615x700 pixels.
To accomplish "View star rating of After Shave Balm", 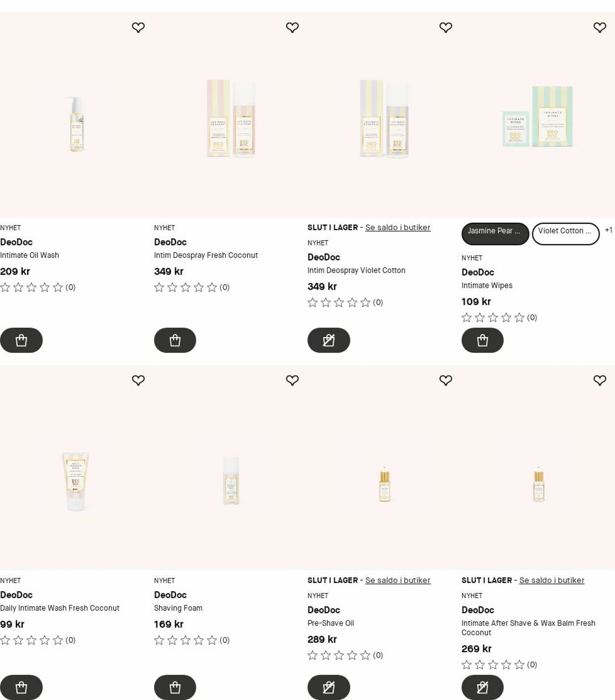I will pyautogui.click(x=499, y=665).
